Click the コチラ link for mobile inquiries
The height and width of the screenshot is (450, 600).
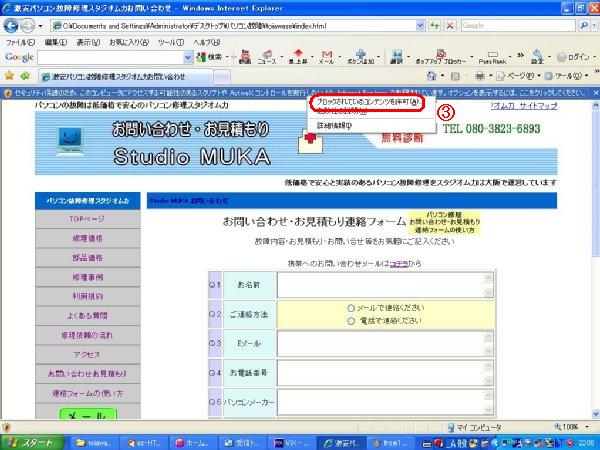pos(399,264)
